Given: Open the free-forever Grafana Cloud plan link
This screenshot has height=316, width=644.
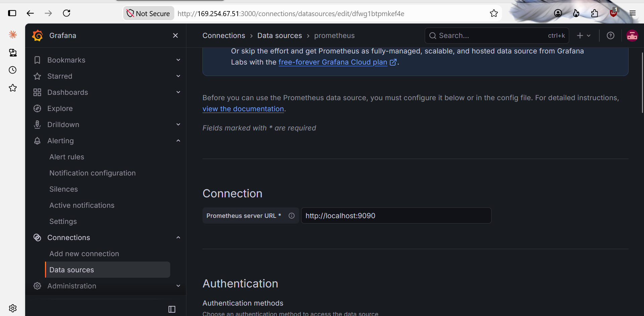Looking at the screenshot, I should point(337,62).
